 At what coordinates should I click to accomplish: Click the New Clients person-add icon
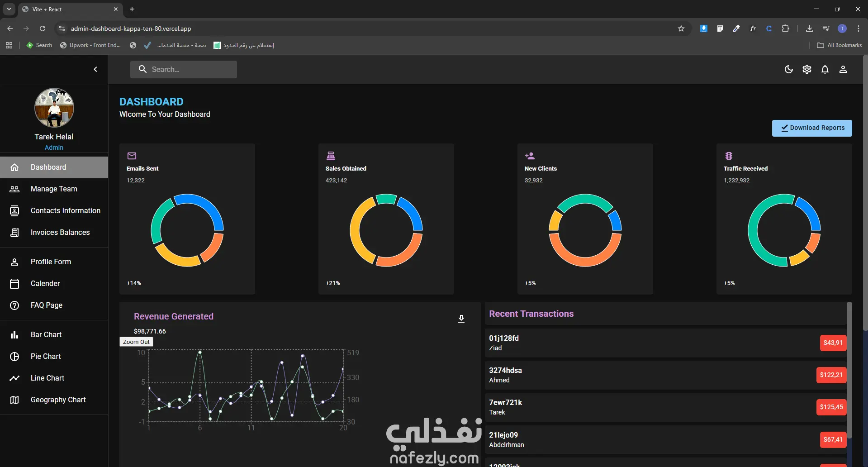530,156
